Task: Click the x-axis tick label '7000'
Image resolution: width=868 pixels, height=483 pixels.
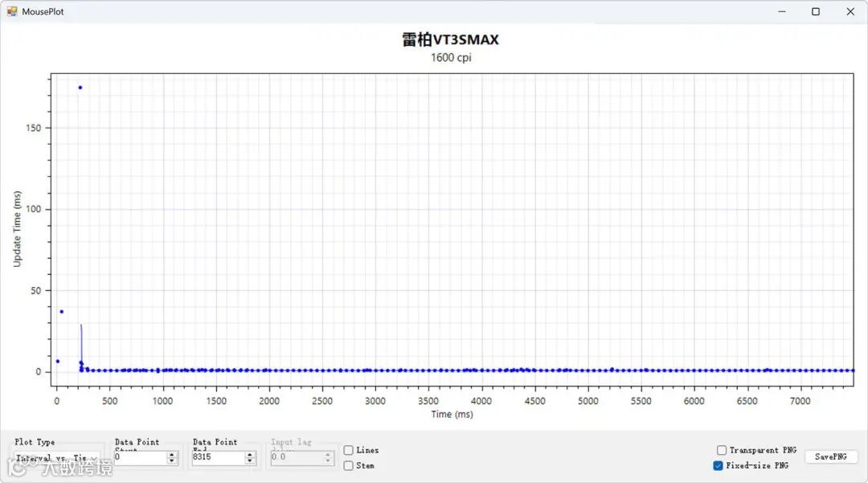Action: coord(800,401)
